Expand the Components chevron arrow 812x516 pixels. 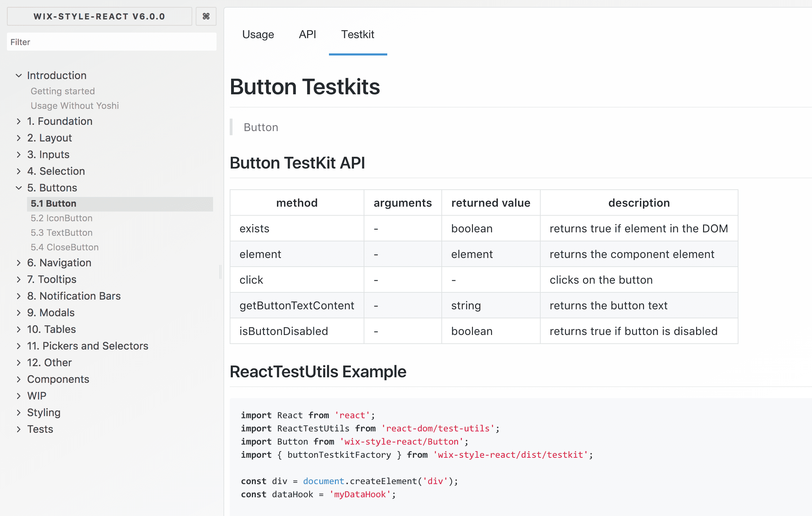point(19,379)
